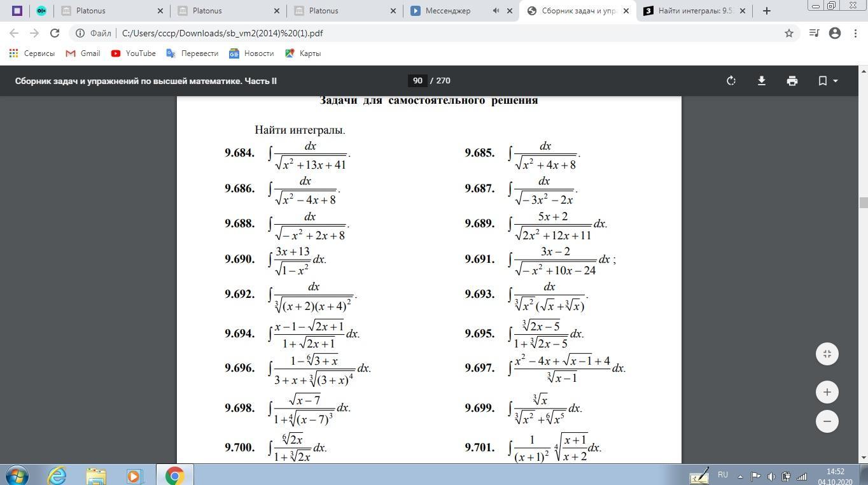This screenshot has height=485, width=868.
Task: Close the Мессенджер tab
Action: [x=510, y=11]
